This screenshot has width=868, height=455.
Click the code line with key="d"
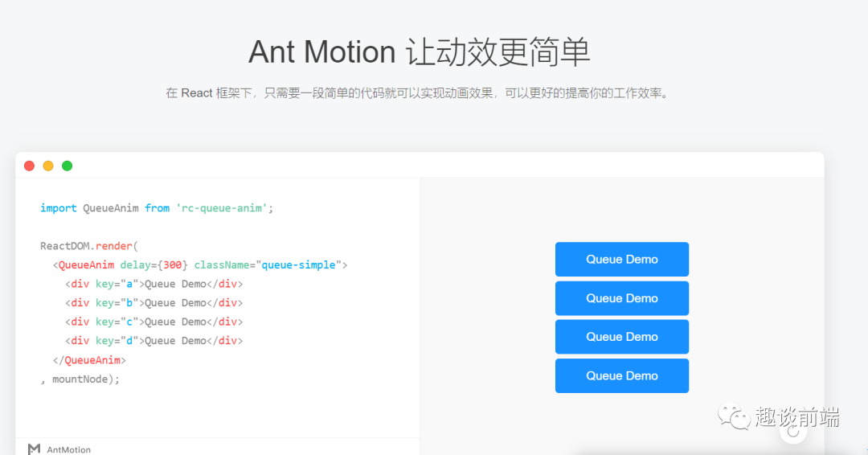tap(154, 340)
